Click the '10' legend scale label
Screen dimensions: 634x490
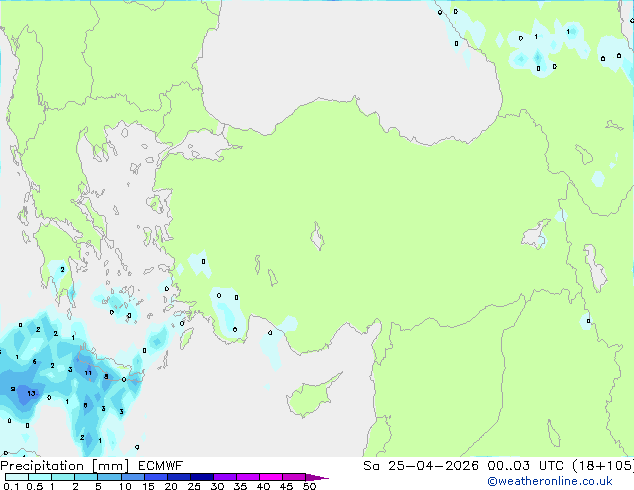pos(125,486)
